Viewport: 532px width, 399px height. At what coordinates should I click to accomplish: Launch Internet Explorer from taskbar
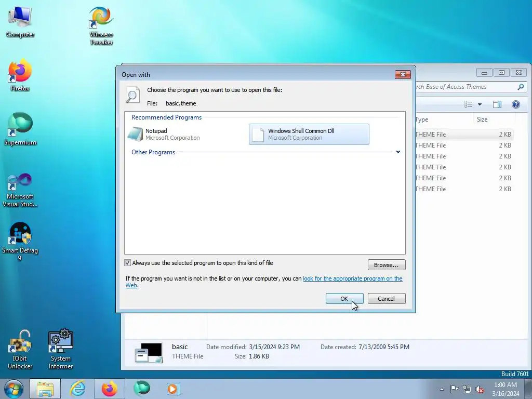pos(77,389)
